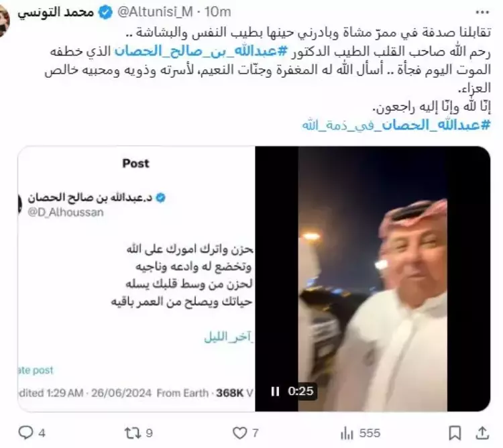View post analytics bar chart icon

[347, 433]
